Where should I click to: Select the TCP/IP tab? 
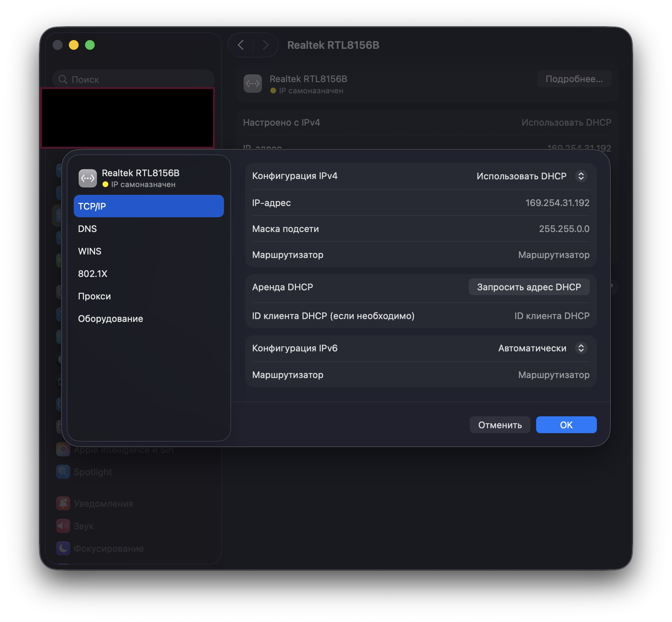click(x=149, y=206)
